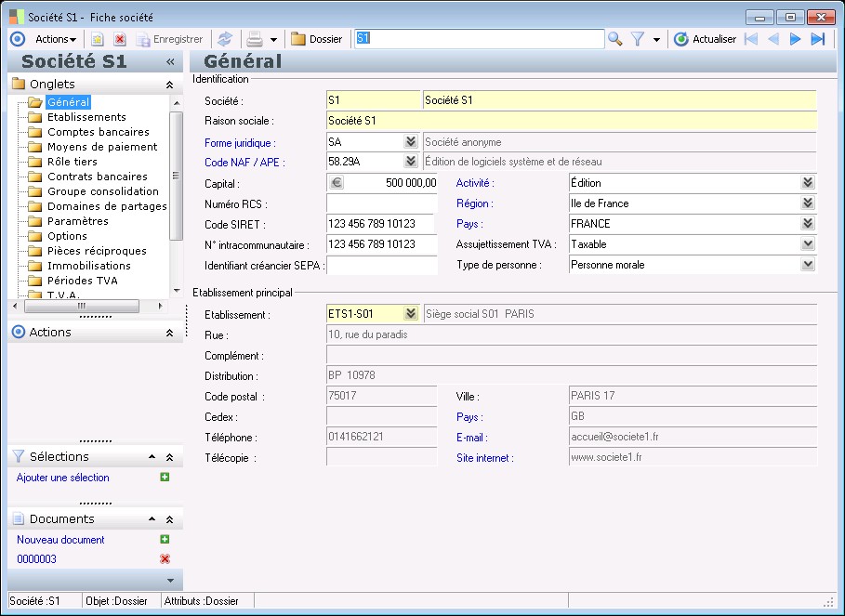The width and height of the screenshot is (845, 616).
Task: Expand the Assujettissement TVA combo box
Action: pyautogui.click(x=808, y=244)
